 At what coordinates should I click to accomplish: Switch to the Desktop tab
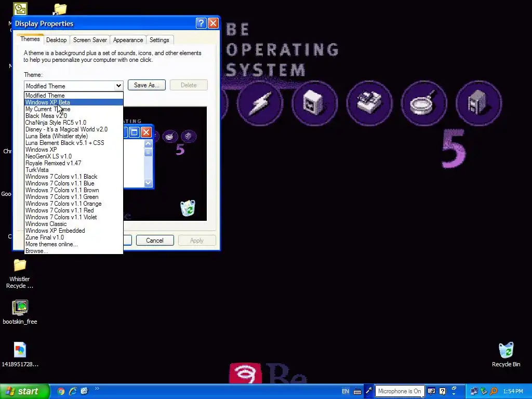coord(56,40)
